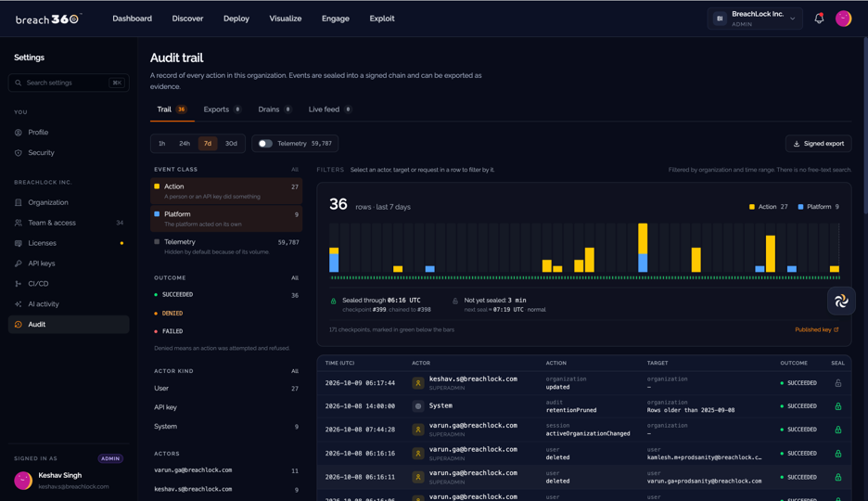Click the download icon on Signed export

pyautogui.click(x=797, y=144)
